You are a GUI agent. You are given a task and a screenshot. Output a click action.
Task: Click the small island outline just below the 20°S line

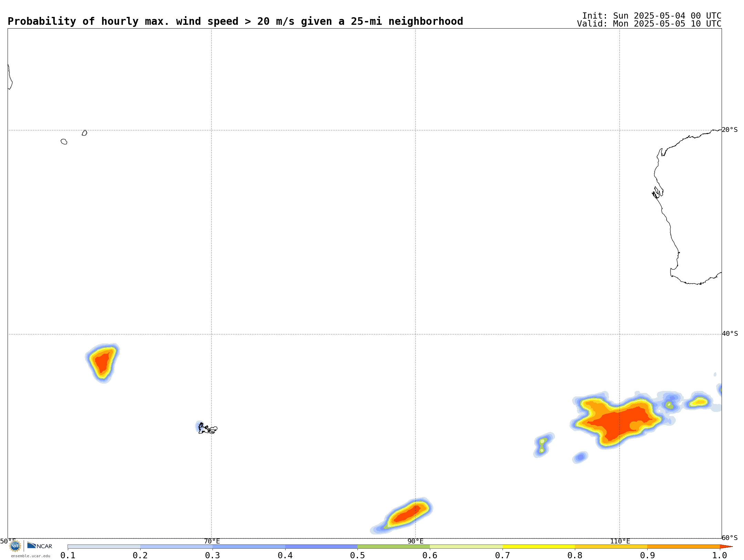pos(84,133)
